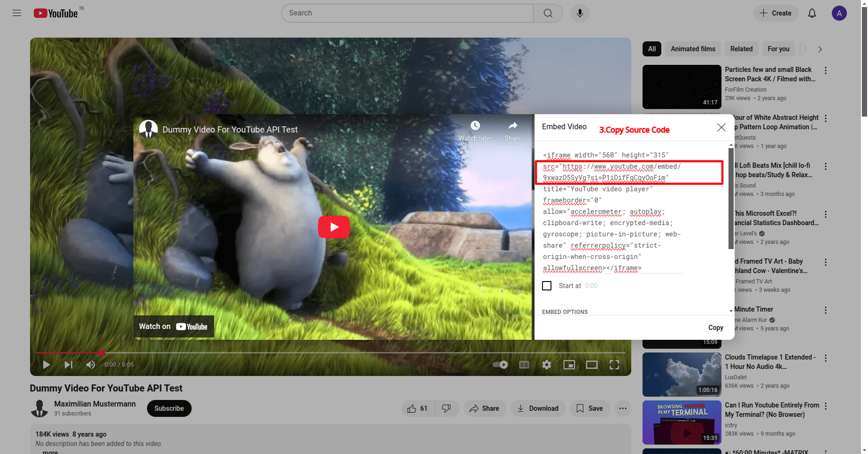The width and height of the screenshot is (868, 454).
Task: Click the voice search microphone icon
Action: click(x=580, y=13)
